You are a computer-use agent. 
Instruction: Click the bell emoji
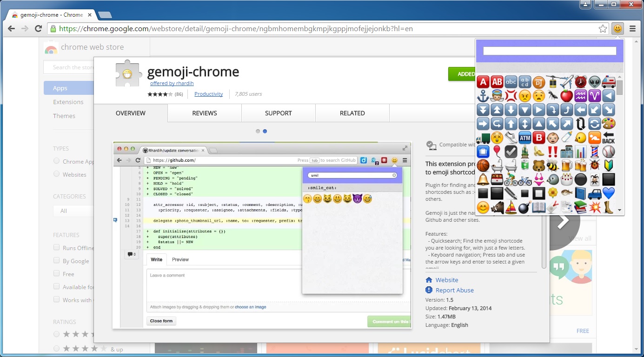(483, 179)
